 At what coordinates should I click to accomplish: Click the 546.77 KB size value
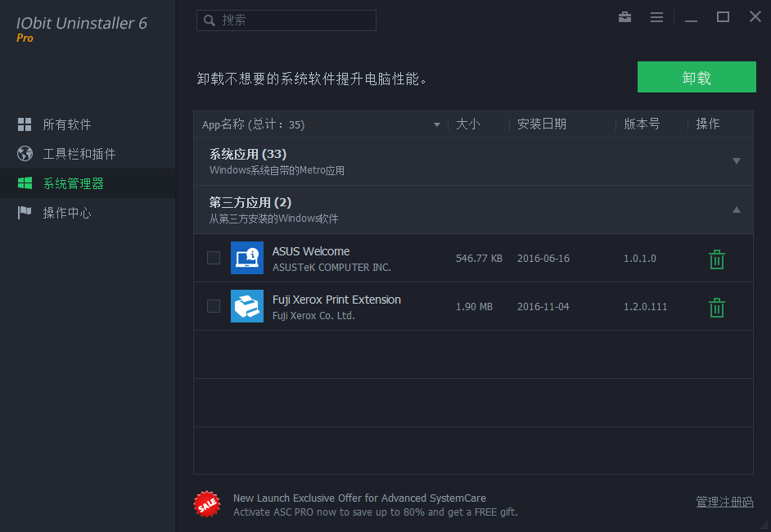479,258
